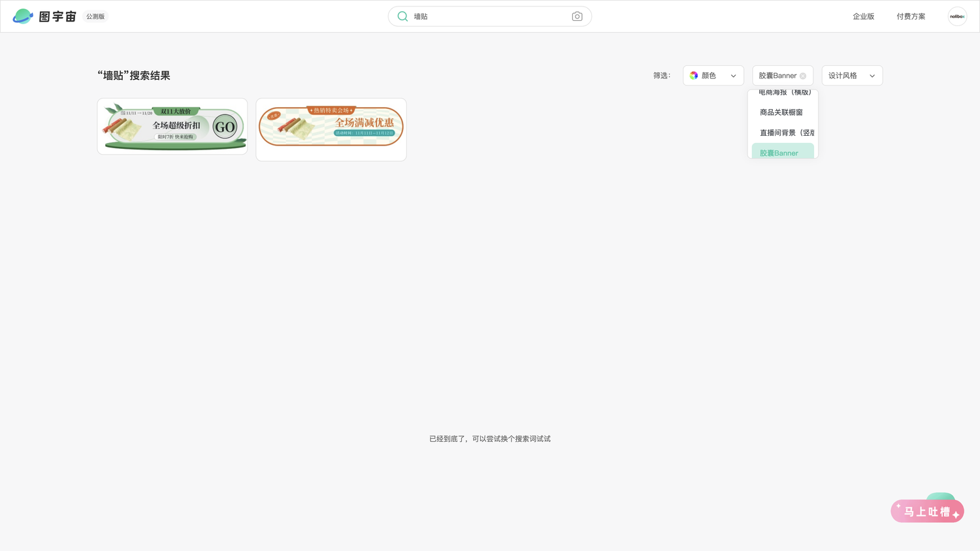
Task: Select 直播间背景 option in the list
Action: click(783, 133)
